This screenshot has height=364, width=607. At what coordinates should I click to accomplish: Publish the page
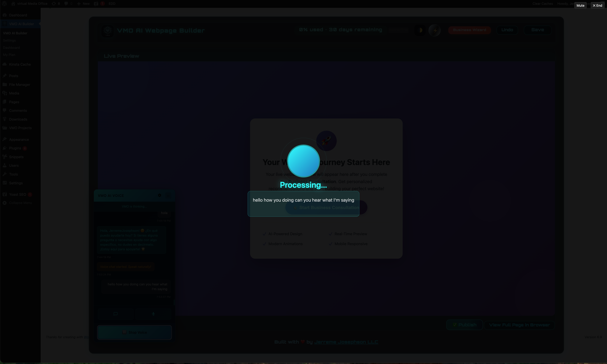pyautogui.click(x=464, y=325)
